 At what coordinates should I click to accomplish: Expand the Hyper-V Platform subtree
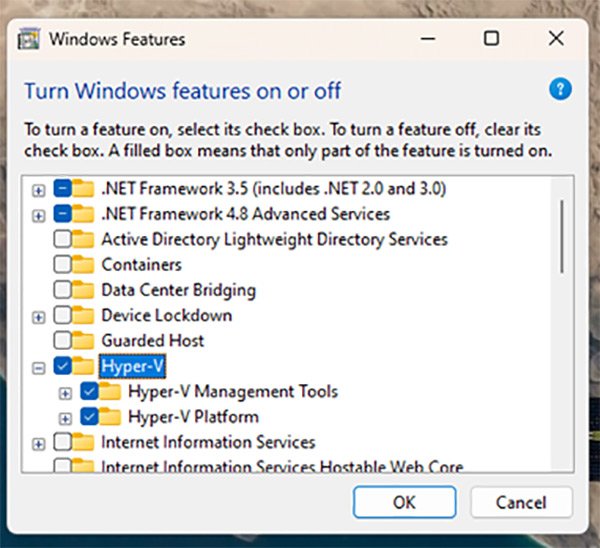(x=65, y=418)
